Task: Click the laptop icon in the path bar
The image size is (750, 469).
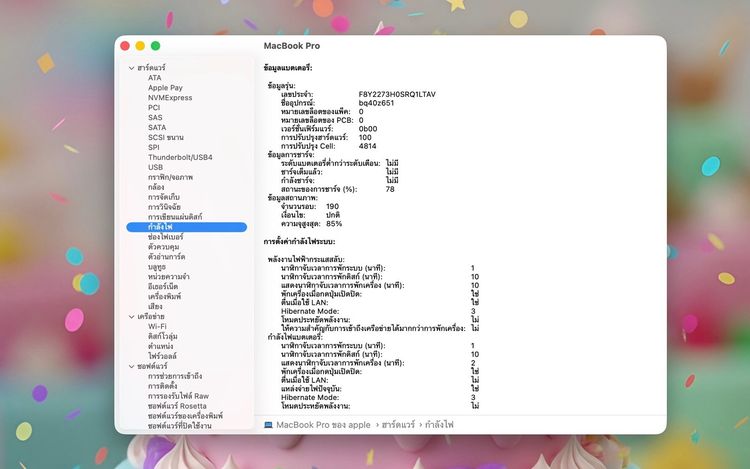Action: (x=268, y=425)
